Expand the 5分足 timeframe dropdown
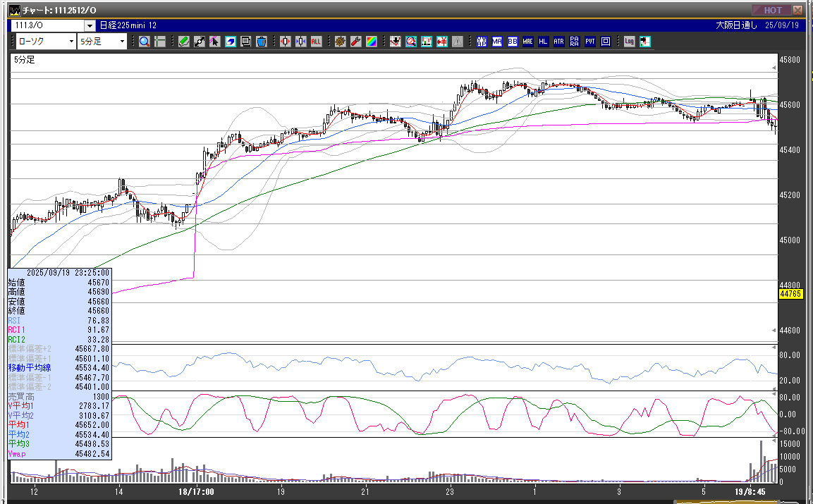Viewport: 813px width, 504px height. (x=123, y=42)
